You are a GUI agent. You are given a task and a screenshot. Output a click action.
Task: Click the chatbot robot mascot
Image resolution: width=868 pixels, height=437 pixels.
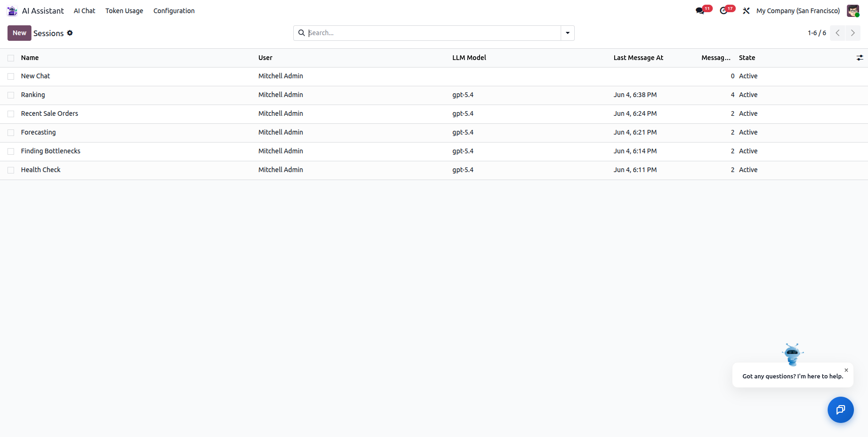(793, 354)
